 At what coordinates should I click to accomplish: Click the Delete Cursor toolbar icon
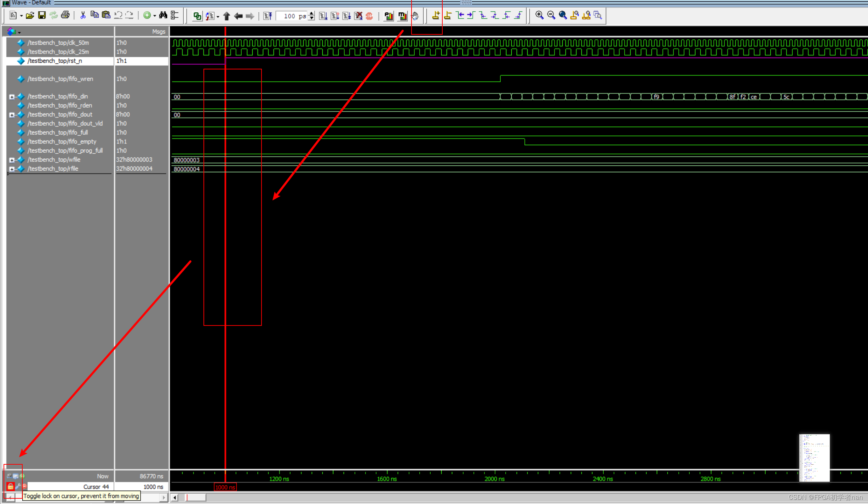448,15
